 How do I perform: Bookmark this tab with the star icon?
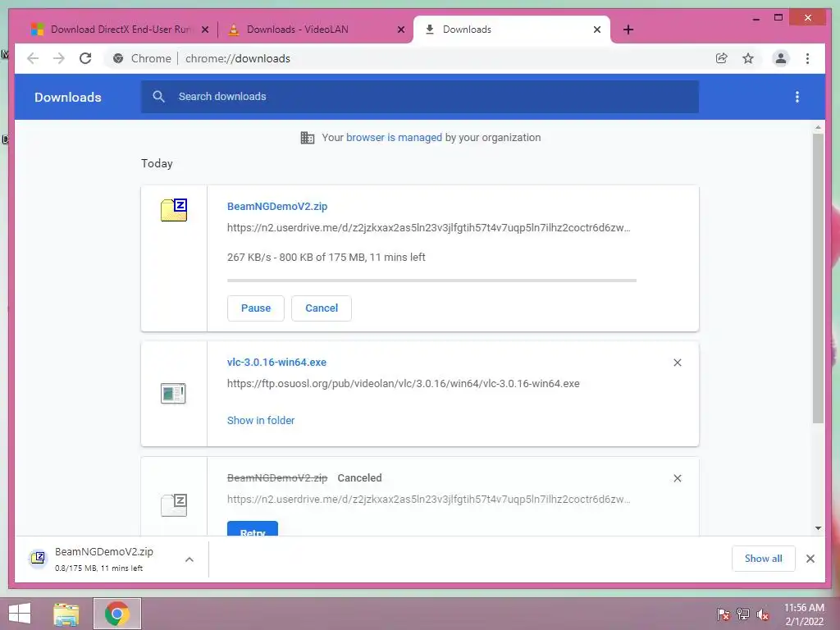[748, 58]
